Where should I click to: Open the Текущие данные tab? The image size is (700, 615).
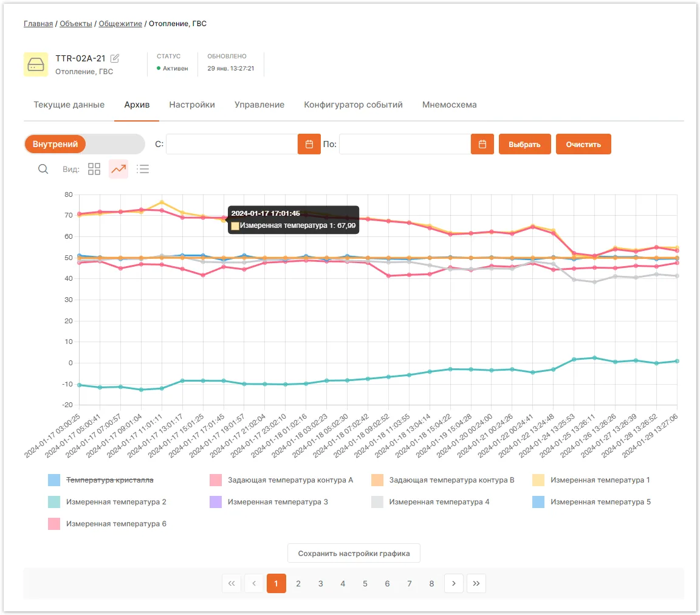[x=69, y=105]
